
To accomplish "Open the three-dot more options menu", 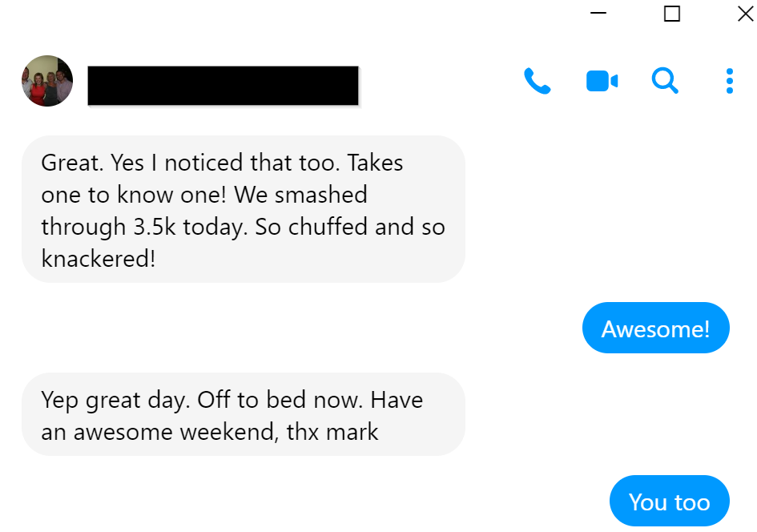I will tap(729, 81).
